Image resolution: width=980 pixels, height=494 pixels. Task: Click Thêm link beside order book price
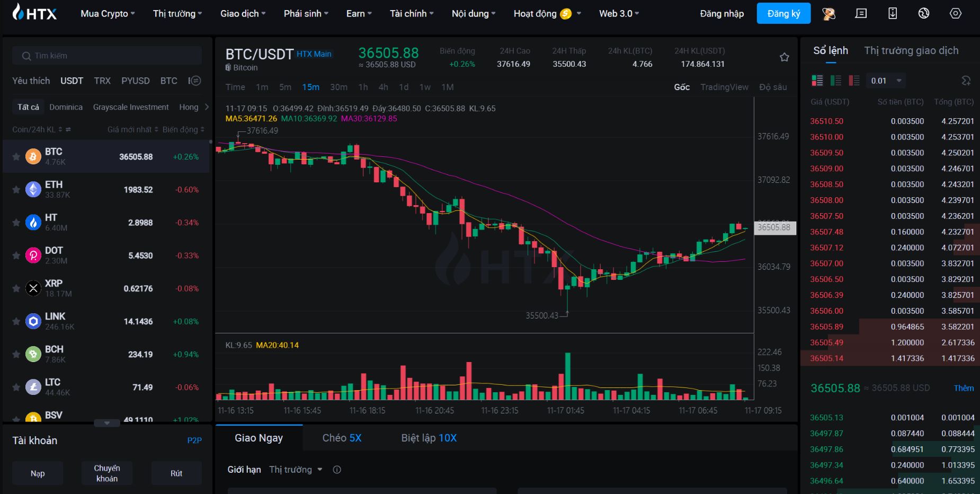(x=964, y=388)
